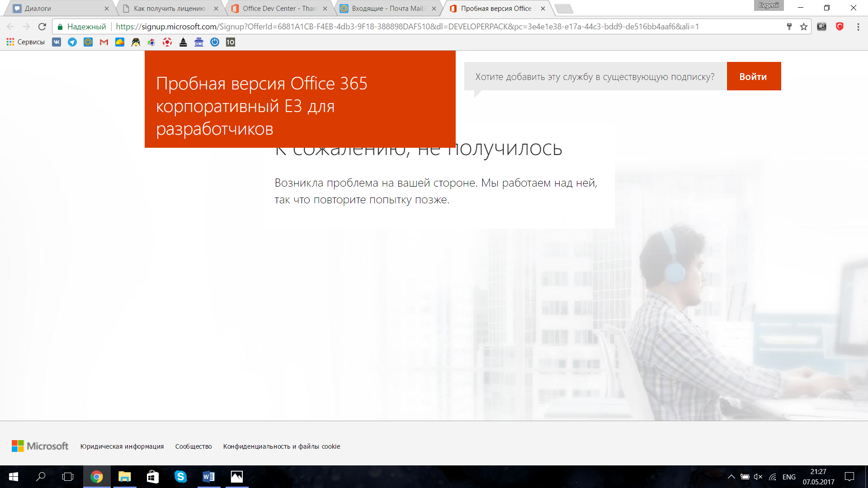This screenshot has height=488, width=868.
Task: Bookmark this page with the star
Action: 804,27
